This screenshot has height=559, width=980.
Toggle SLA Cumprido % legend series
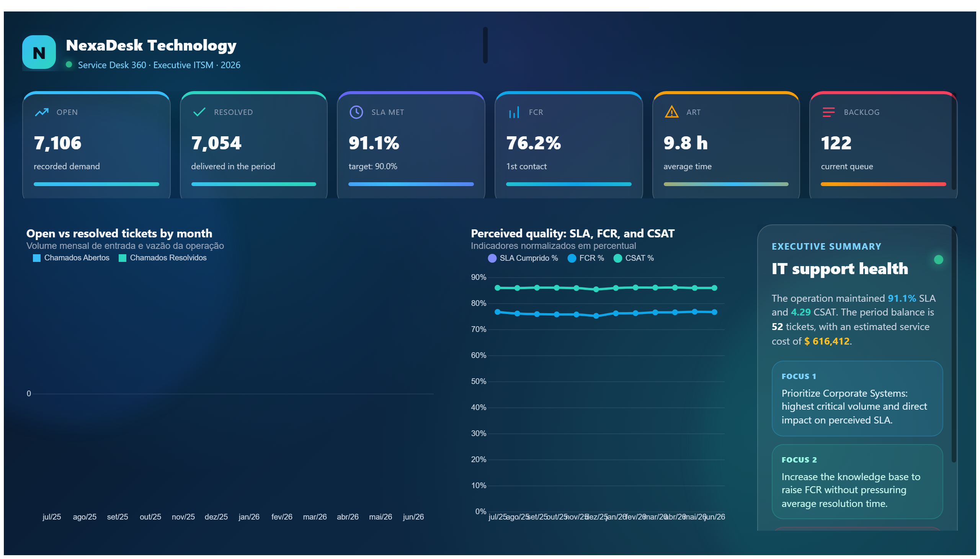(523, 258)
